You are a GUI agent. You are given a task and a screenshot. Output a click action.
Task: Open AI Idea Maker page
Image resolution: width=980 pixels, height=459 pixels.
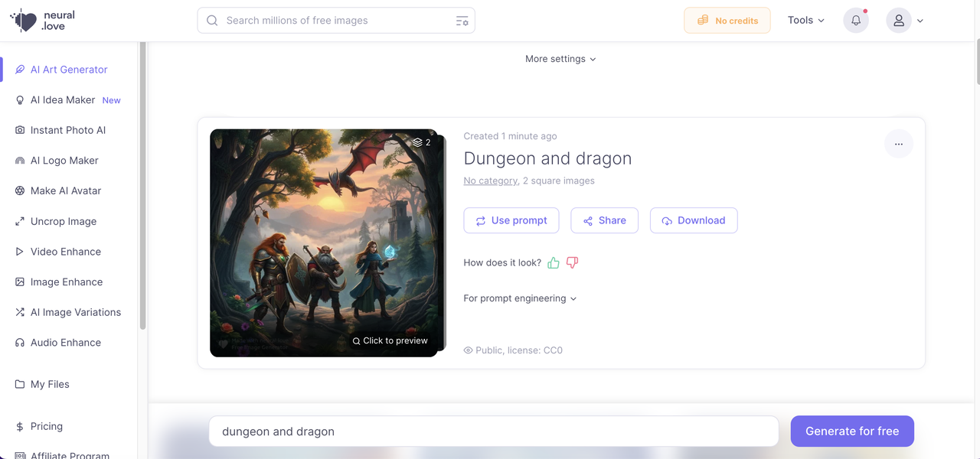click(x=63, y=100)
